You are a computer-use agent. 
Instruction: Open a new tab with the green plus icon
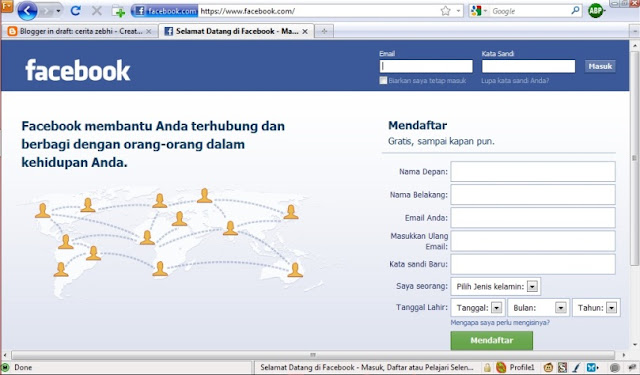119,11
